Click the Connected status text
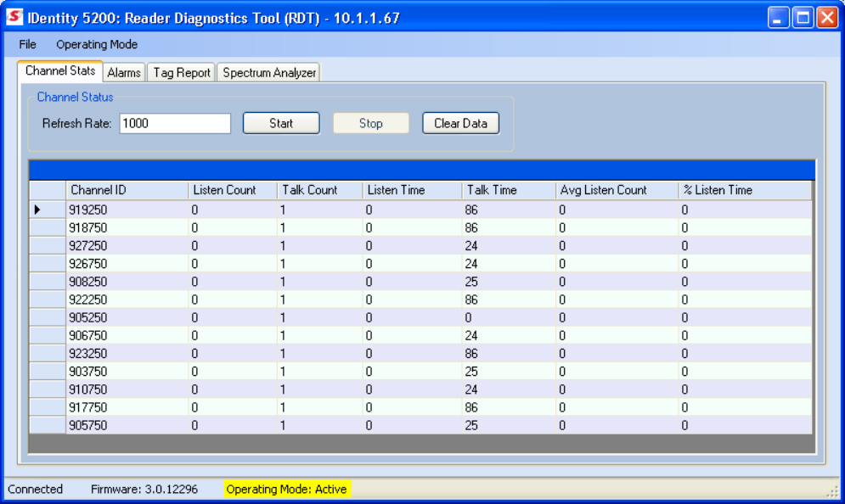This screenshot has height=504, width=845. pyautogui.click(x=35, y=489)
